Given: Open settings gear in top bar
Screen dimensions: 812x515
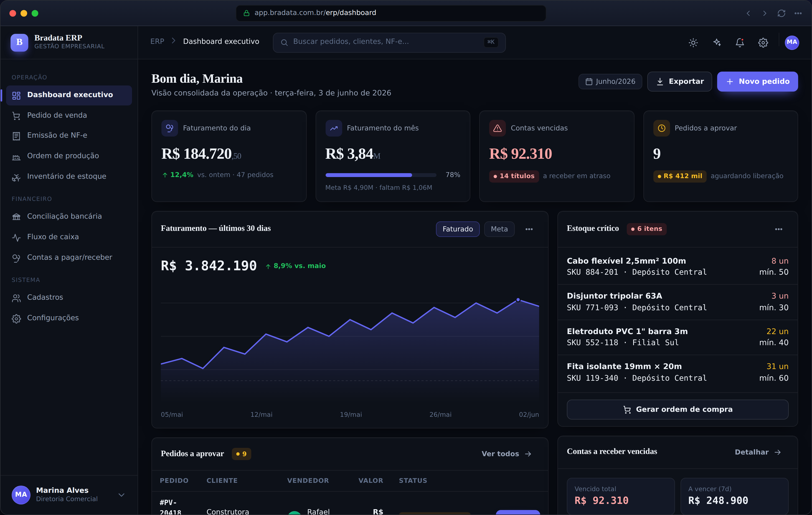Looking at the screenshot, I should [763, 42].
